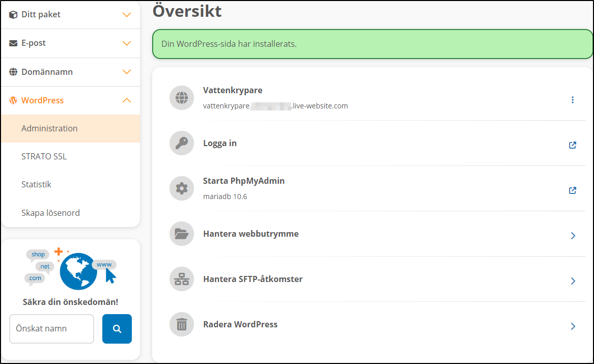This screenshot has width=594, height=364.
Task: Click the blue search domain button
Action: [x=117, y=329]
